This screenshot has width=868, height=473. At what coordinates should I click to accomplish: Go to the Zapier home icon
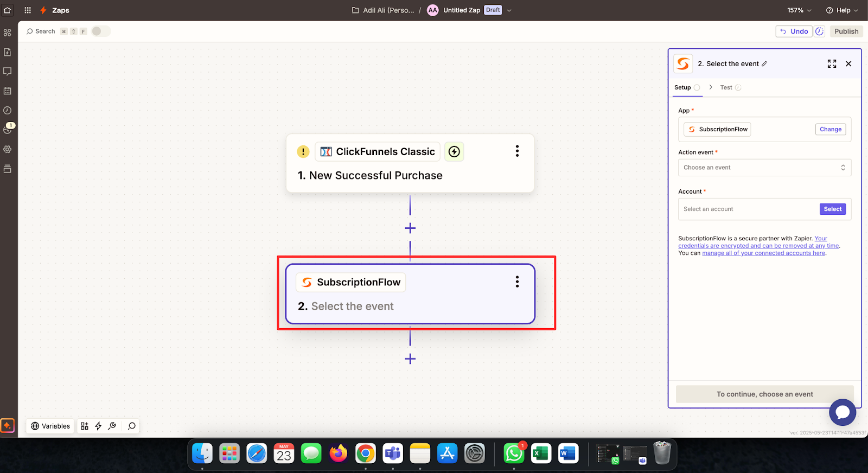tap(8, 10)
